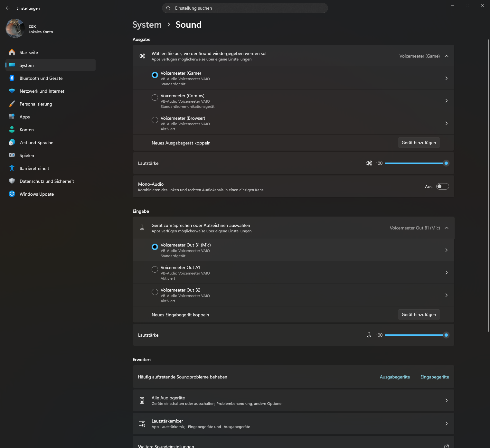Mute output via speaker icon beside volume
The width and height of the screenshot is (490, 448).
click(x=369, y=163)
